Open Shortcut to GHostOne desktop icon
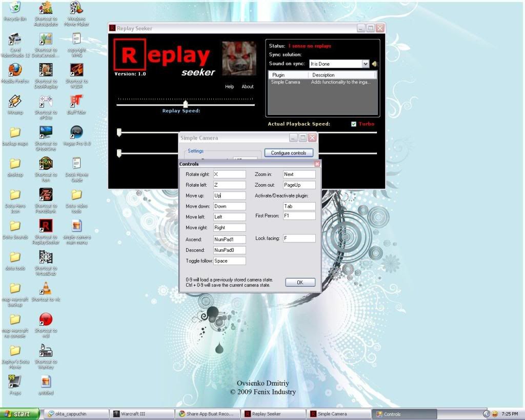Viewport: 525px width, 420px height. coord(46,138)
